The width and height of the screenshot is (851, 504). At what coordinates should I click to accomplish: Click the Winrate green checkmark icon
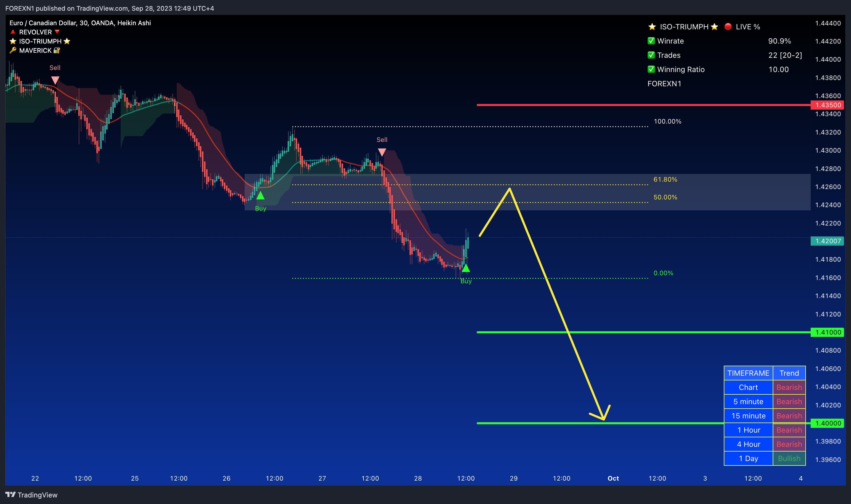point(651,41)
